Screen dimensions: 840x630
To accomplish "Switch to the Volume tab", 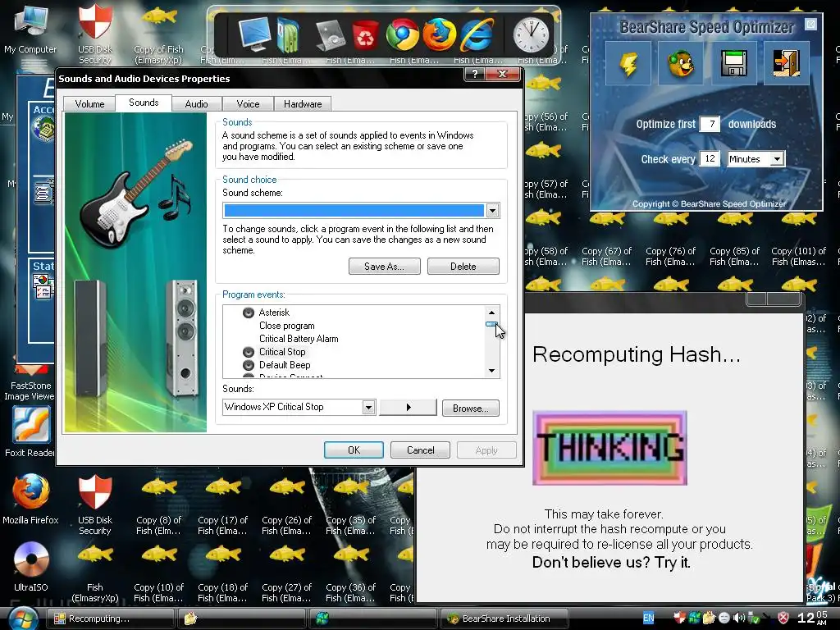I will click(89, 104).
